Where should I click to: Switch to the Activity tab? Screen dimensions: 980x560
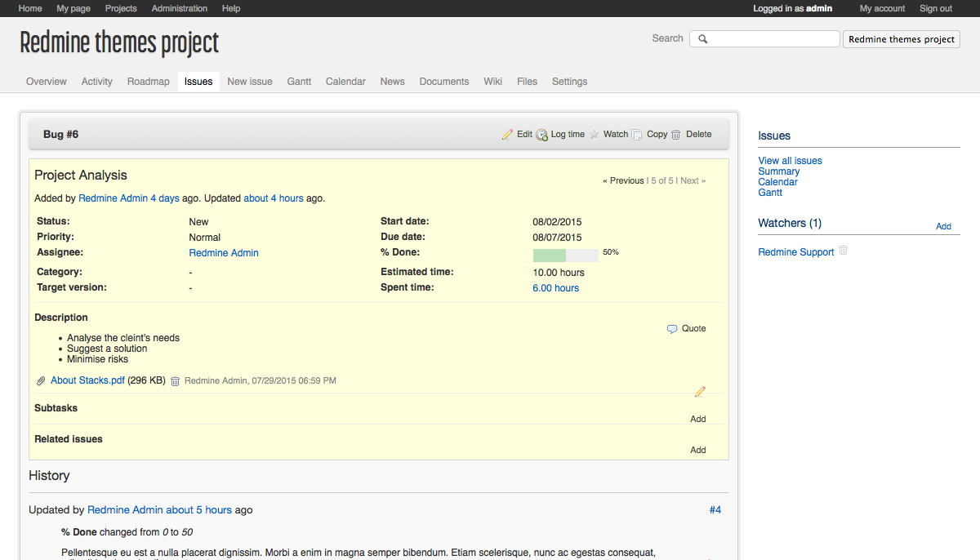[97, 82]
